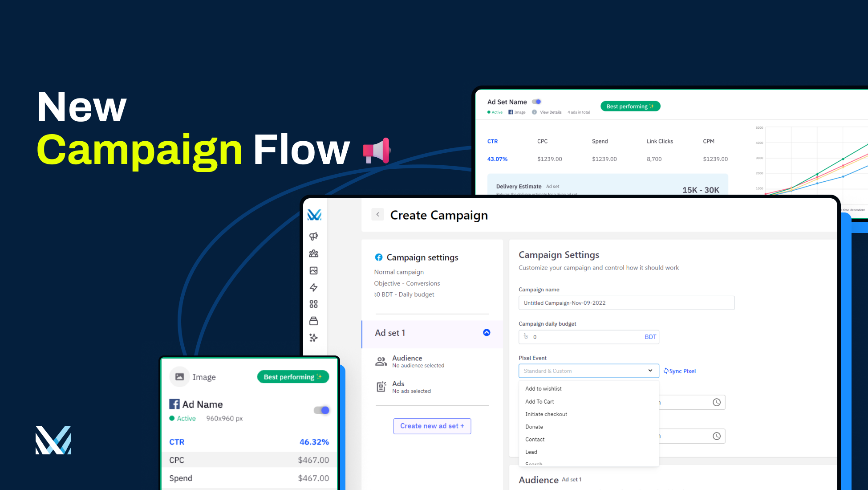Open the audiences people sidebar icon
Image resolution: width=868 pixels, height=490 pixels.
click(314, 253)
